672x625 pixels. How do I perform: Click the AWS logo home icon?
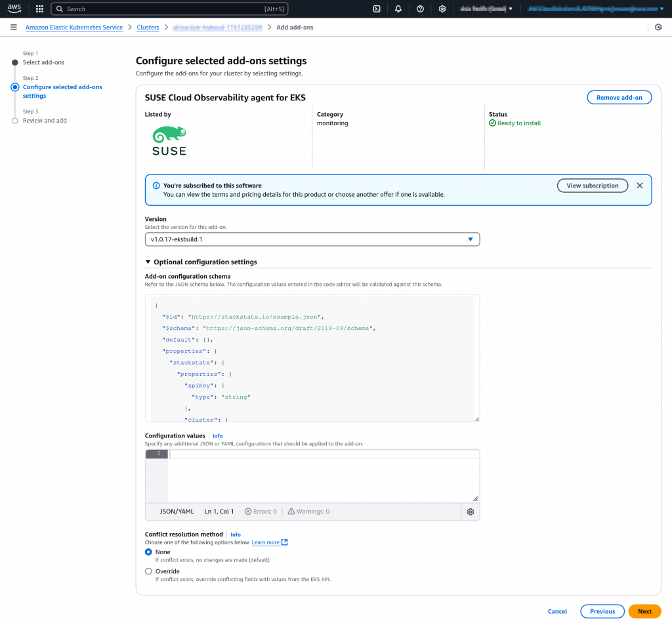click(x=14, y=9)
